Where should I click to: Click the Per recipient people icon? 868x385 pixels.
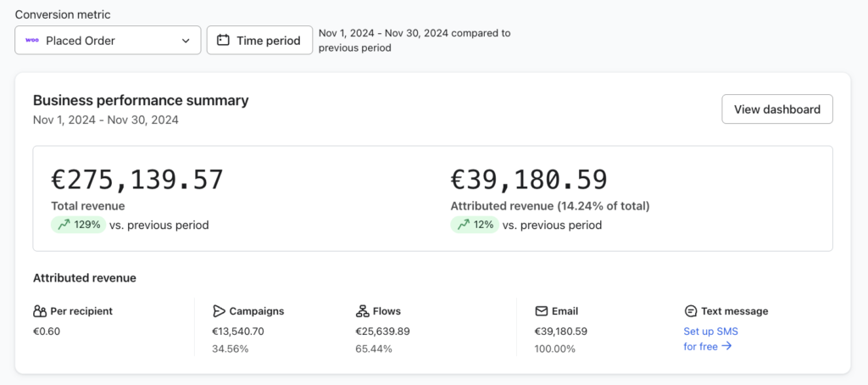40,311
